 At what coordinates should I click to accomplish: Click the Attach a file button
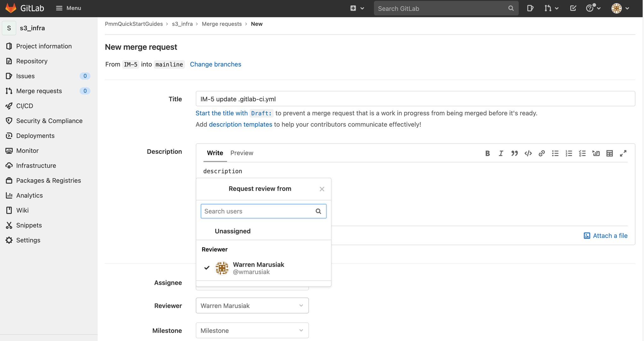605,235
